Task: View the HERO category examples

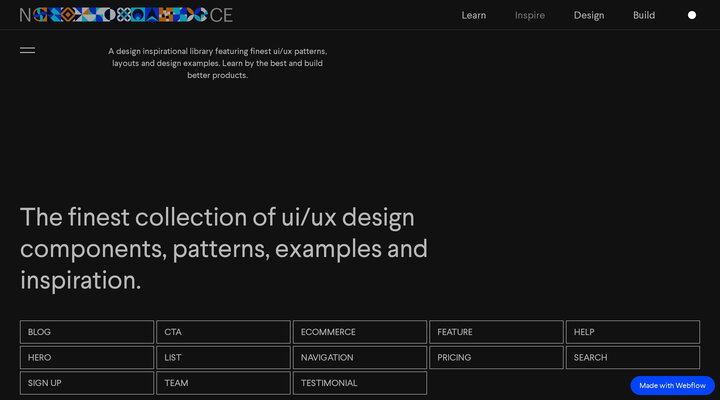Action: click(x=87, y=357)
